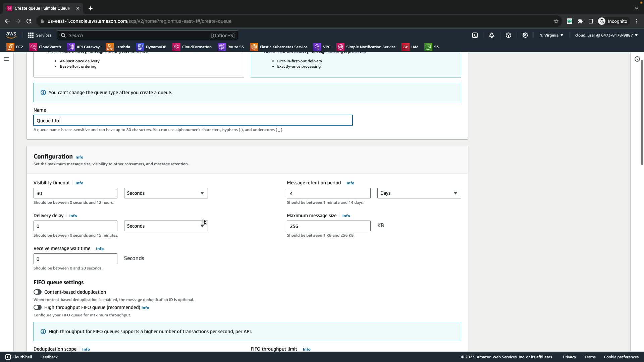Open the settings gear in AWS header

pos(525,35)
